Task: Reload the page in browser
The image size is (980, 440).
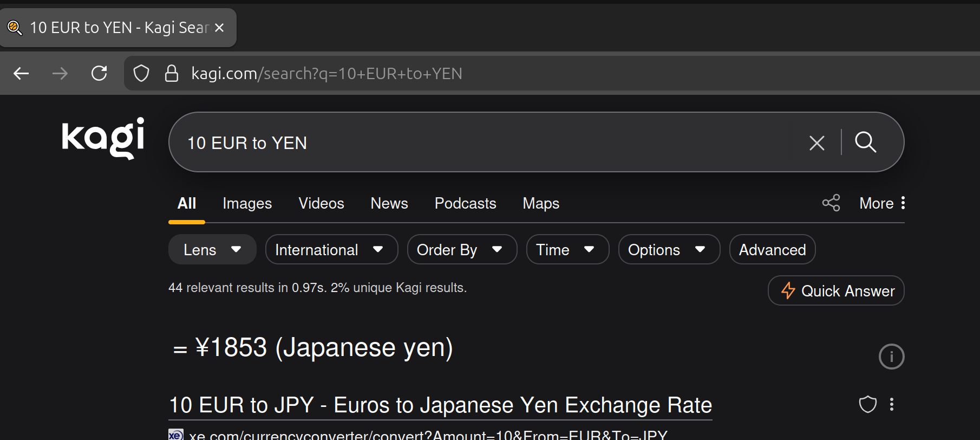Action: (99, 73)
